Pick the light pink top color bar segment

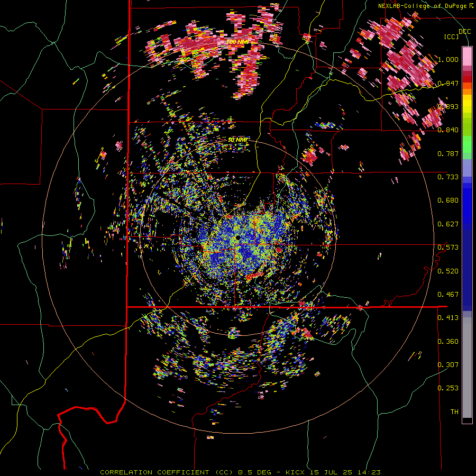coord(467,56)
